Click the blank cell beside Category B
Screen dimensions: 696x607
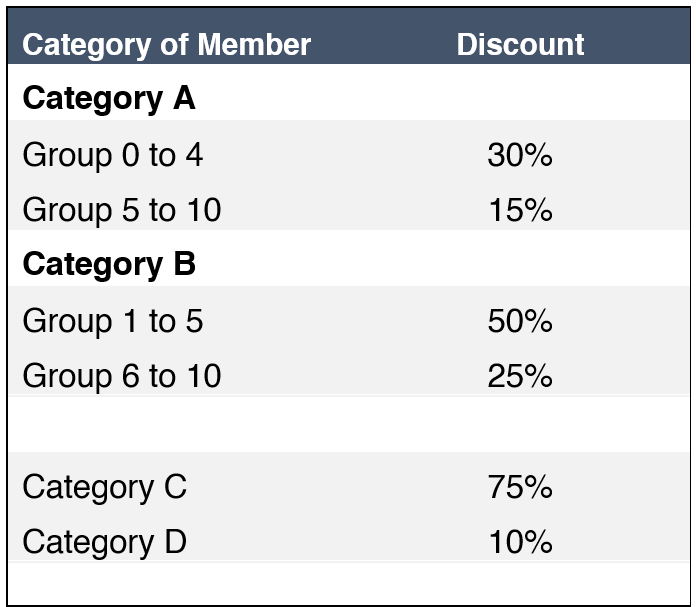[x=520, y=265]
